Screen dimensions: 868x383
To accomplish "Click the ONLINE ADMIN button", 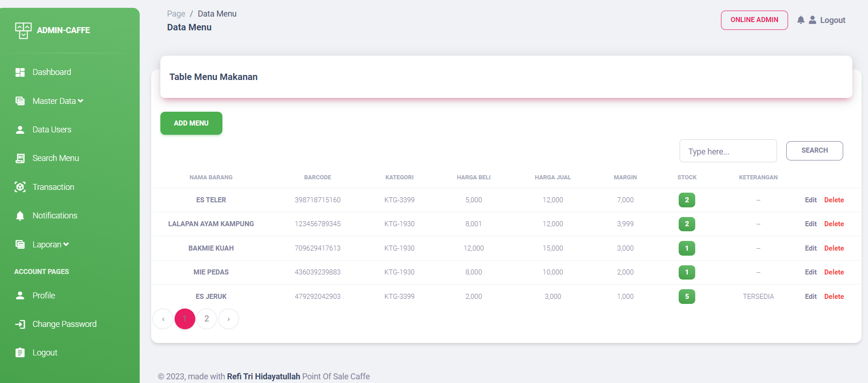I will (x=754, y=20).
